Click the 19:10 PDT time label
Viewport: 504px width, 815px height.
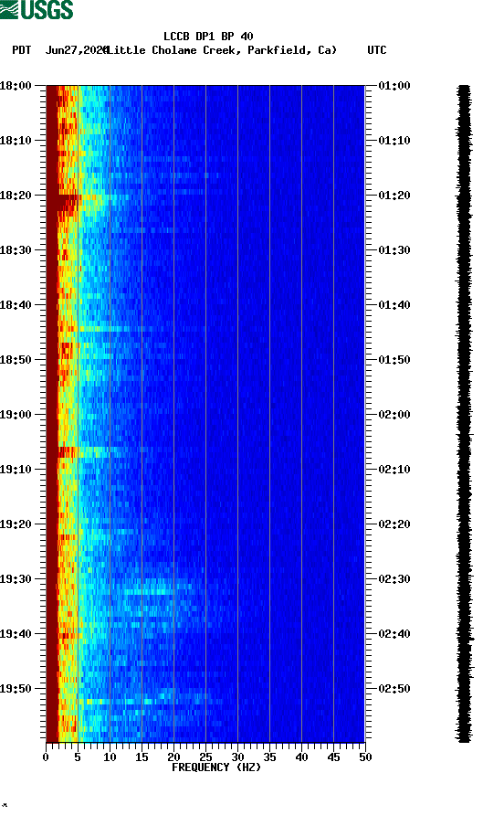point(16,470)
